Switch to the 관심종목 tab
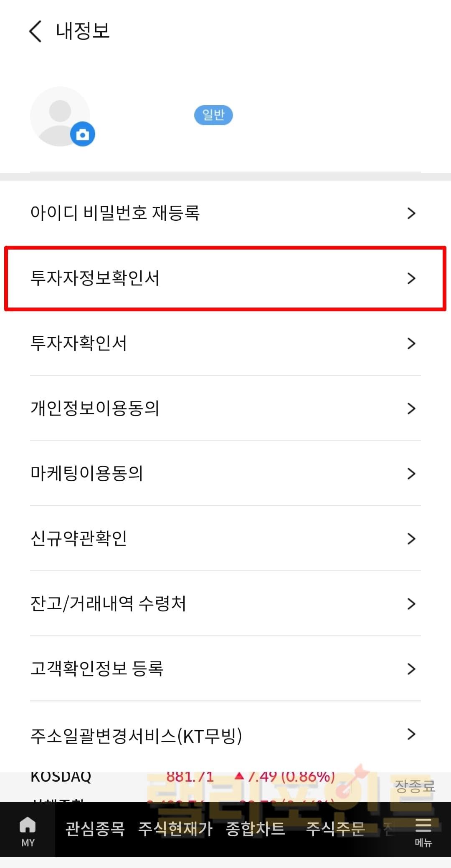Viewport: 451px width, 868px height. point(95,829)
